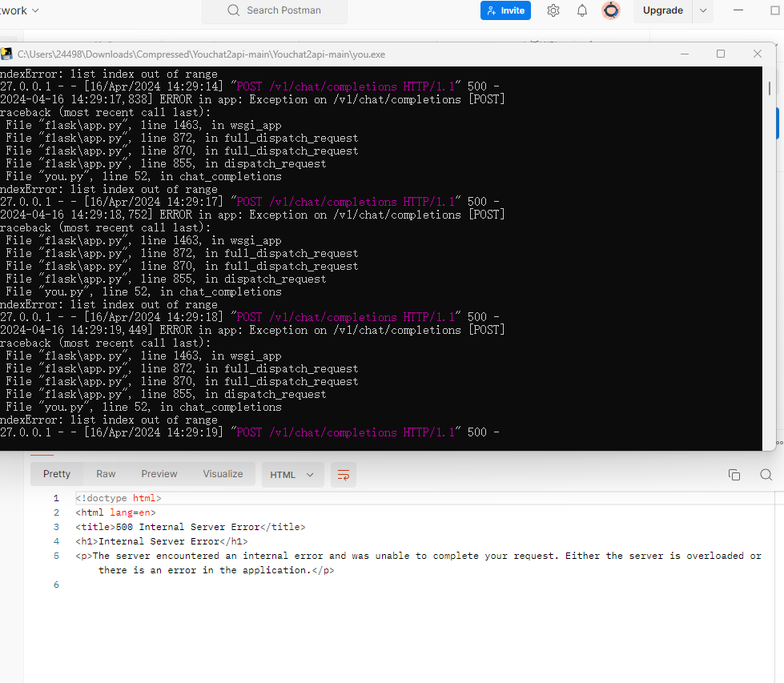The height and width of the screenshot is (683, 784).
Task: Click the you.exe console window icon
Action: click(6, 54)
